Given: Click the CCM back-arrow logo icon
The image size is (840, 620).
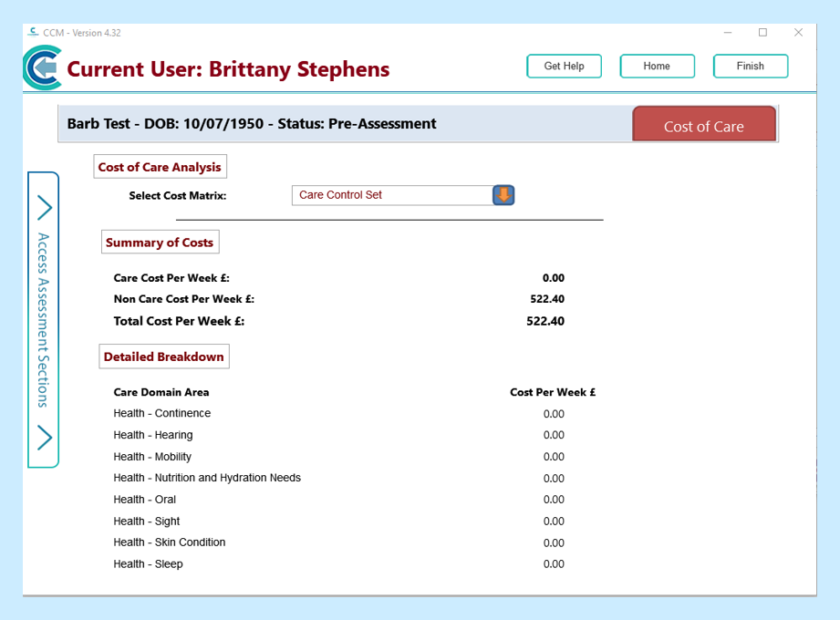Looking at the screenshot, I should click(42, 68).
